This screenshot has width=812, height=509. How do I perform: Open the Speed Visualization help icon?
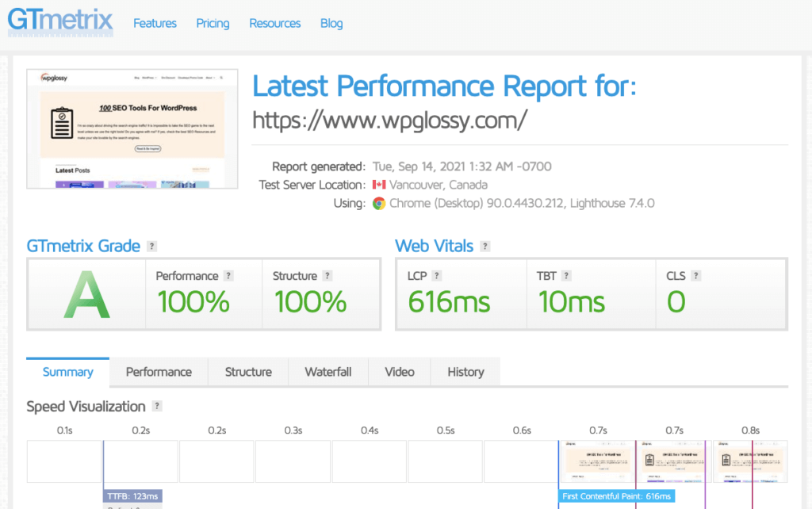click(x=157, y=407)
